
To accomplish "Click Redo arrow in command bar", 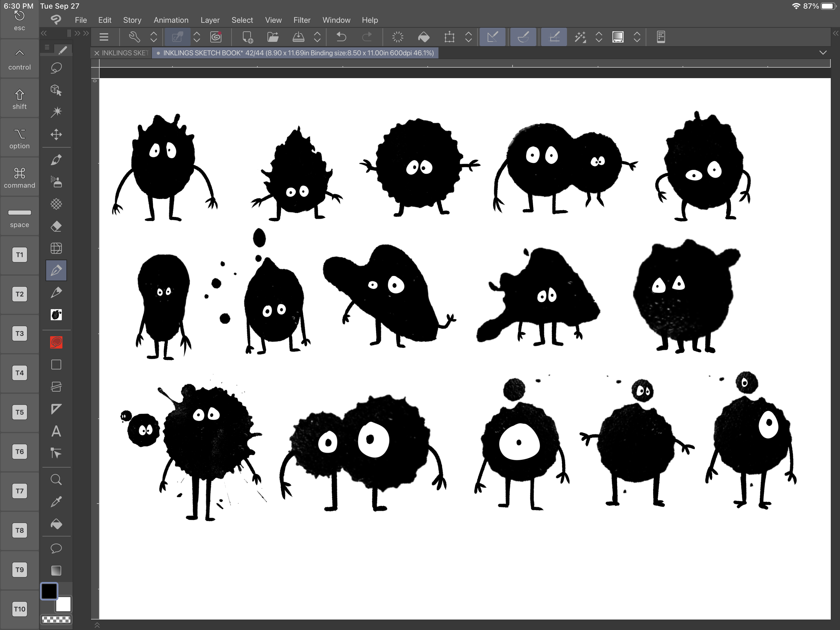I will coord(367,37).
